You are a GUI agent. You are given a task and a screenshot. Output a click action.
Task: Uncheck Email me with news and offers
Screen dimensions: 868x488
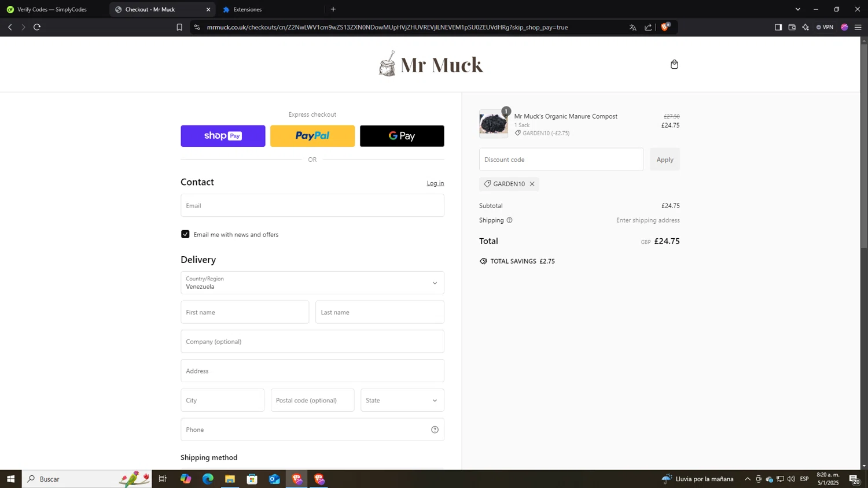click(185, 234)
